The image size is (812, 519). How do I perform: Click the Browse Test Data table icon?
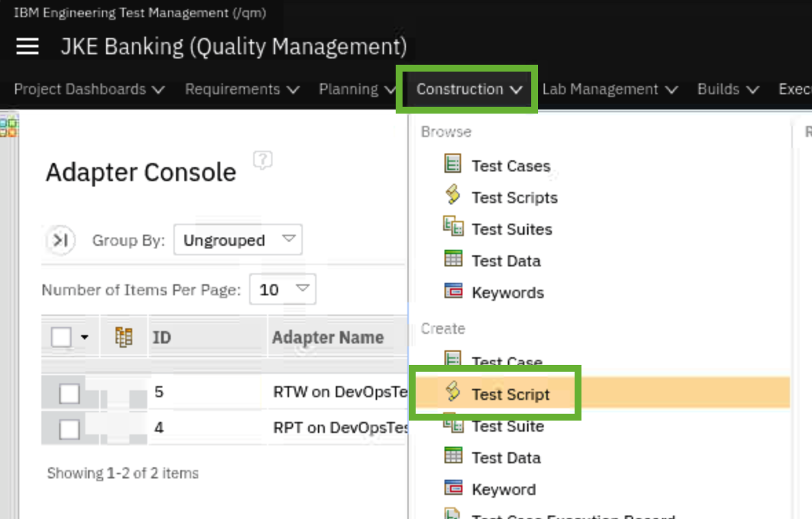[453, 259]
